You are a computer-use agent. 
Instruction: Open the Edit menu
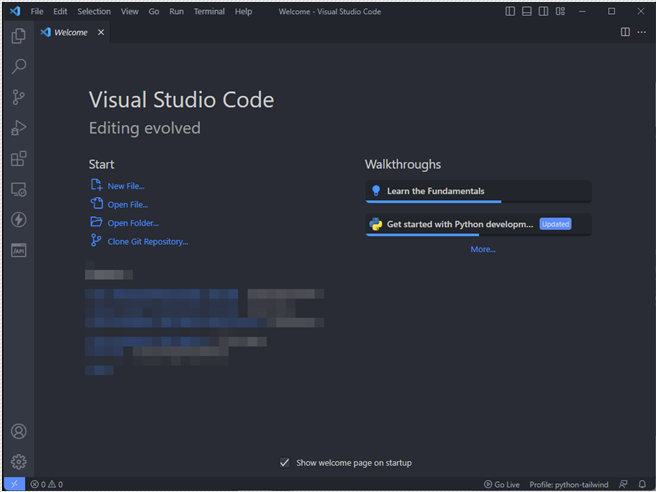click(x=60, y=11)
